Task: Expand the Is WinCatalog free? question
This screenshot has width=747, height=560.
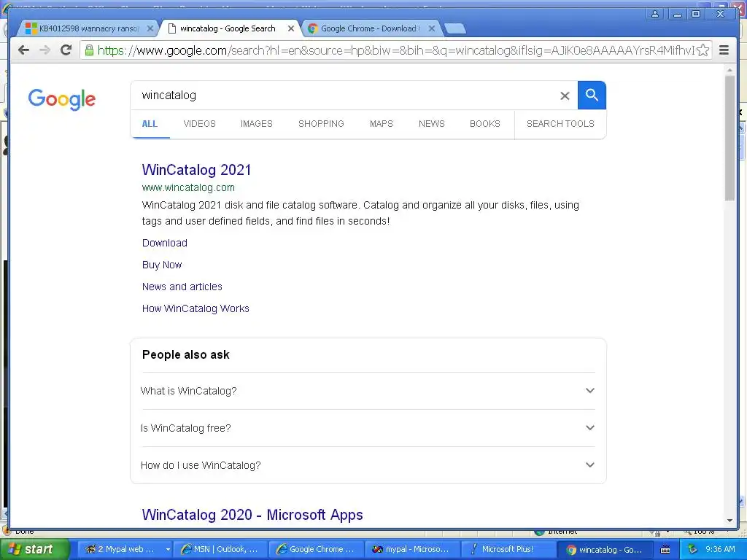Action: click(368, 428)
